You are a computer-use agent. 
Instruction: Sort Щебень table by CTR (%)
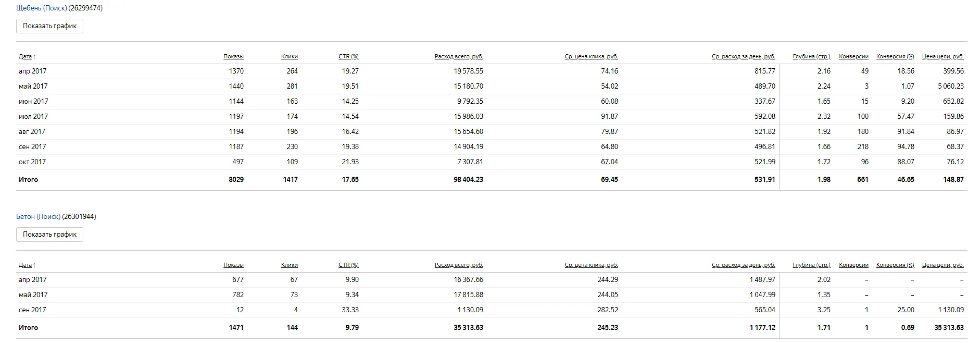[x=348, y=56]
